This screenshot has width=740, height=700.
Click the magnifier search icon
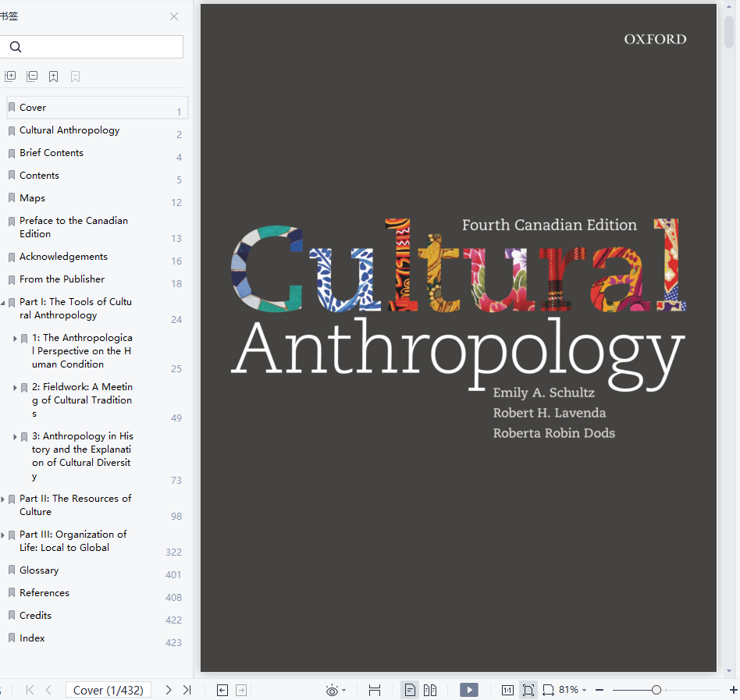click(16, 47)
